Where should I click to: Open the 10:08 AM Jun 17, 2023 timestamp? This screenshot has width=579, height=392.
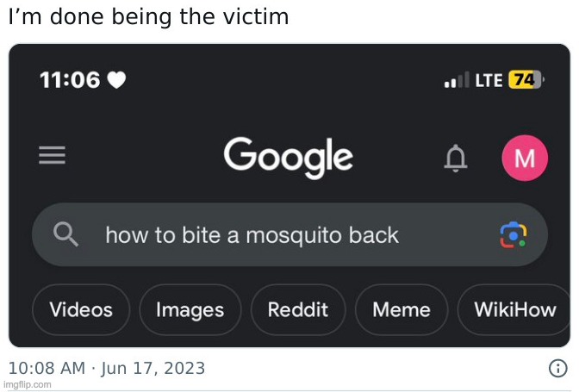tap(107, 369)
